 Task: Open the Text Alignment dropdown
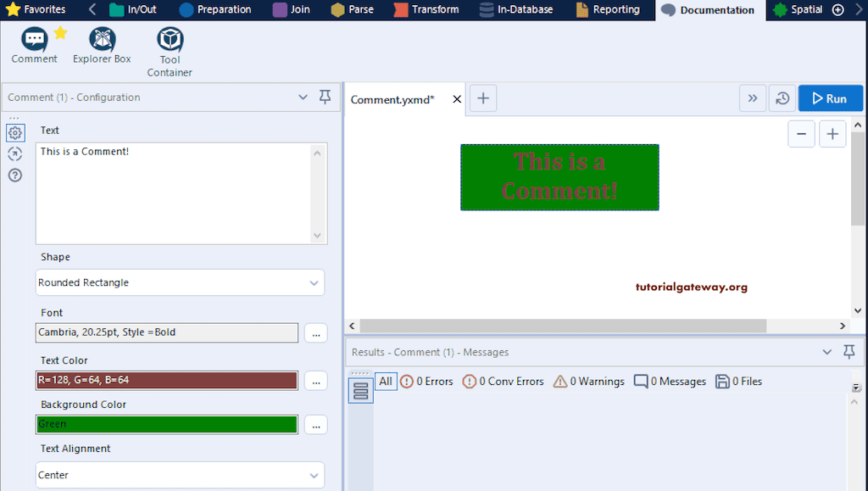[x=180, y=475]
